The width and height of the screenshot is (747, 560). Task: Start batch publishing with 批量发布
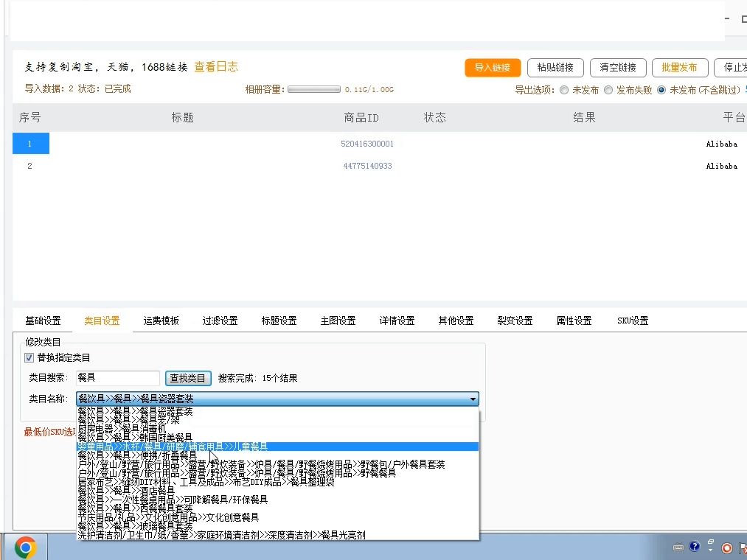(x=679, y=67)
